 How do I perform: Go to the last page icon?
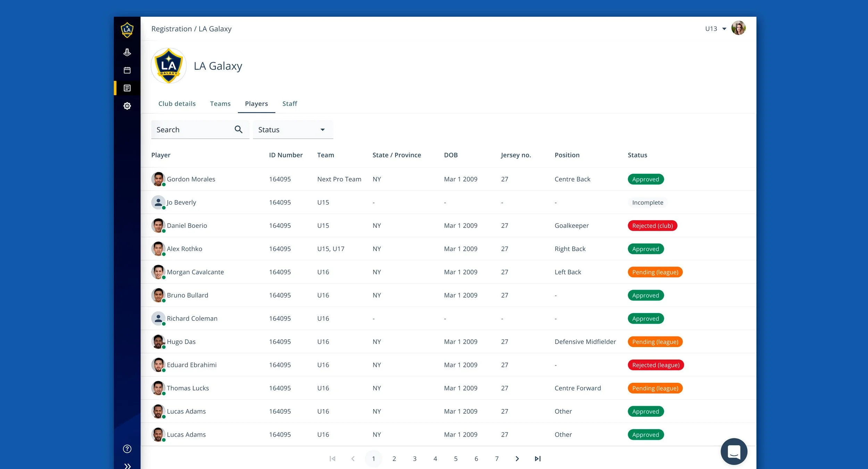point(537,459)
